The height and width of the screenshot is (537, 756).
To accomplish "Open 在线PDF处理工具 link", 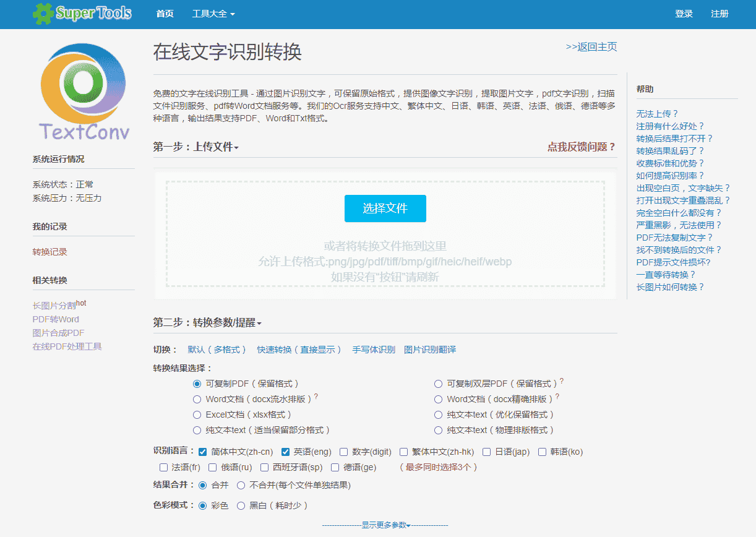I will [67, 346].
